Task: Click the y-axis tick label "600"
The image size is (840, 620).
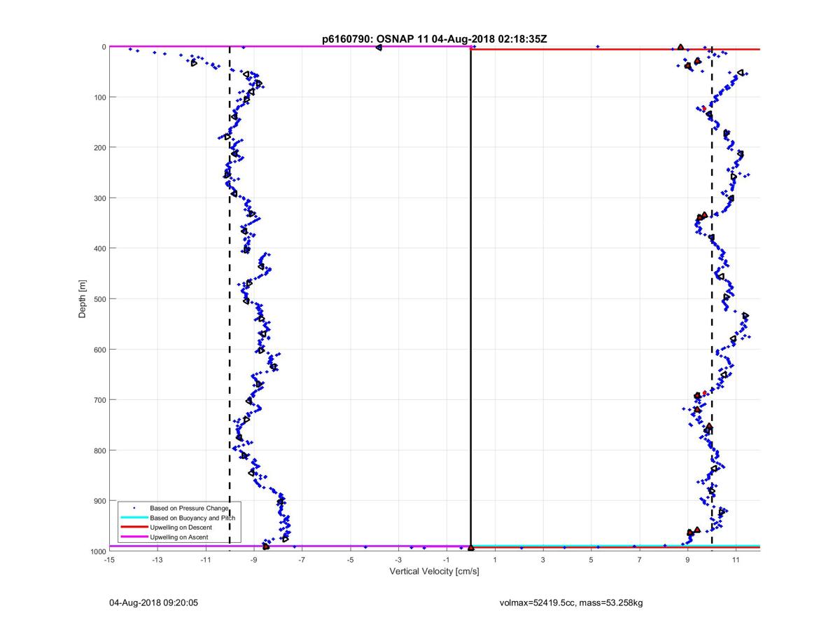Action: [99, 350]
